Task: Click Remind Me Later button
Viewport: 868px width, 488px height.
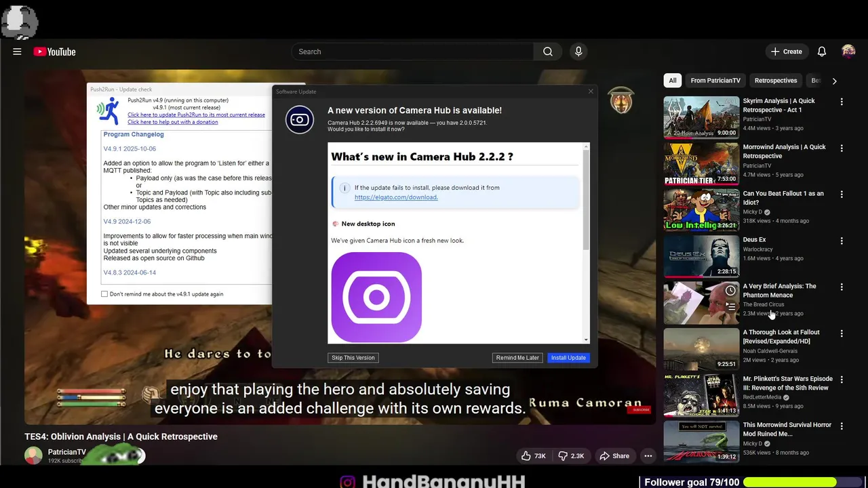Action: [x=517, y=358]
